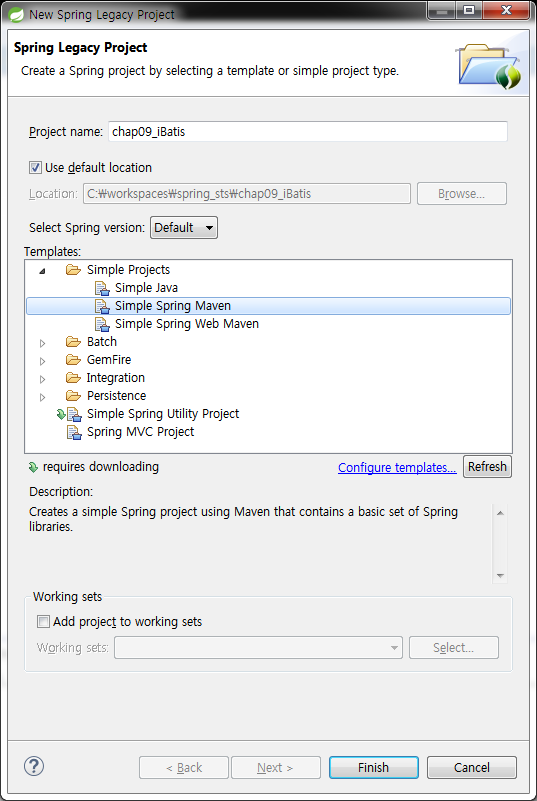The image size is (537, 801).
Task: Click the Batch folder icon
Action: click(74, 342)
